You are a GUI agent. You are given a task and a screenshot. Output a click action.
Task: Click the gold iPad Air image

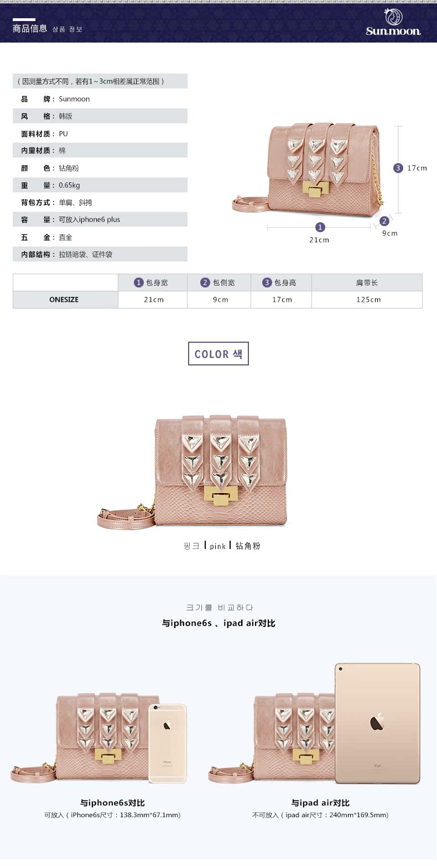[377, 724]
